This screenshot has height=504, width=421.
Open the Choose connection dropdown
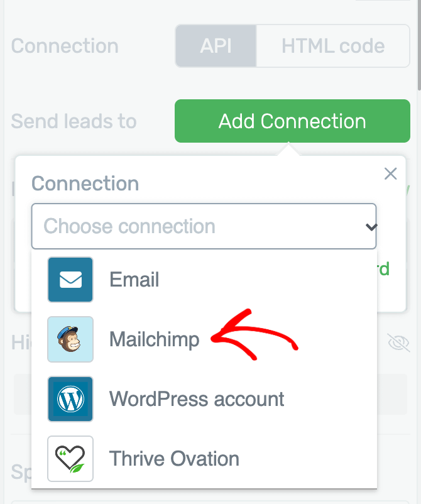coord(204,226)
